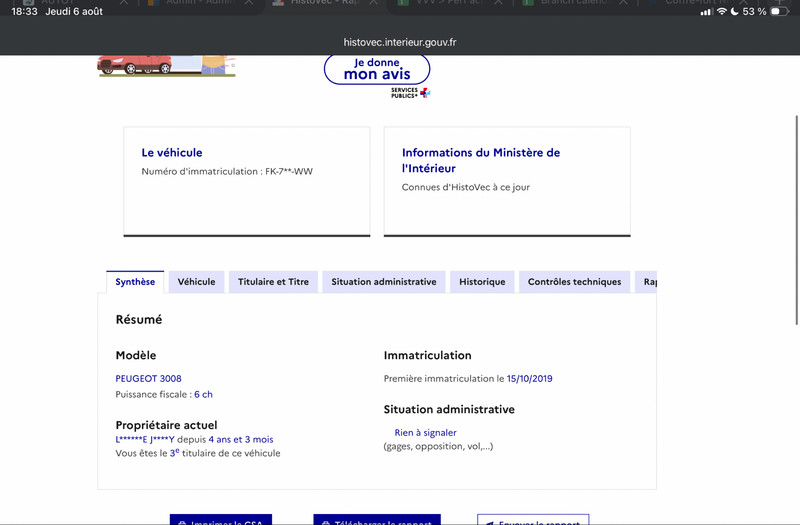
Task: Click the 'Connues d'HistoVec à ce jour' text
Action: click(466, 187)
